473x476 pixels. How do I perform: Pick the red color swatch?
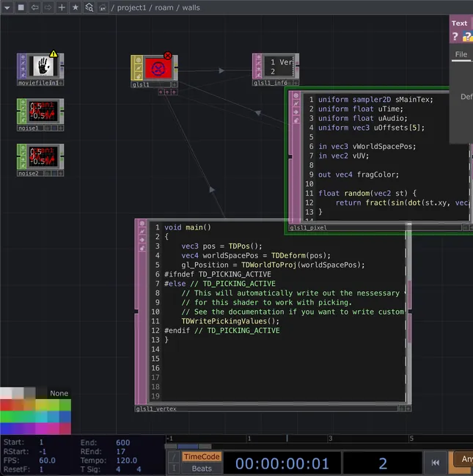click(6, 405)
